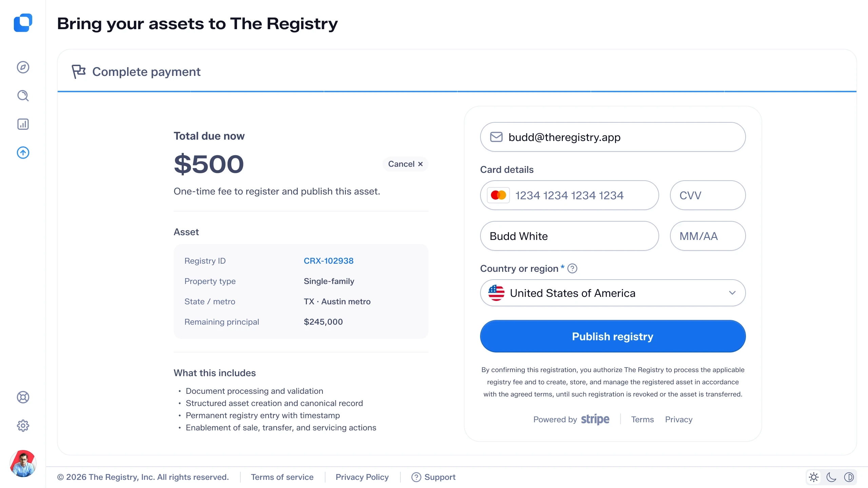Click The Registry logo icon
Viewport: 868px width, 488px height.
pos(23,23)
